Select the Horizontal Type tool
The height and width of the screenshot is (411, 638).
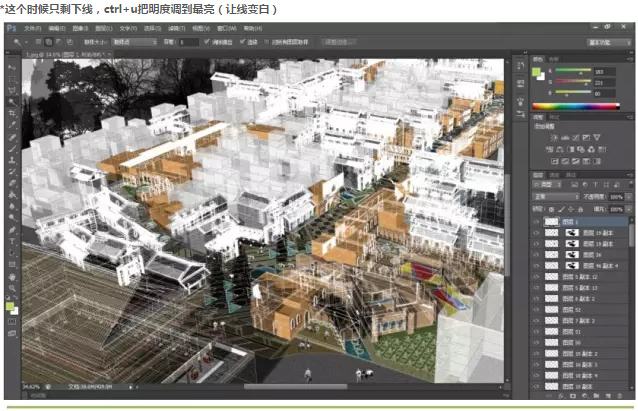[12, 241]
